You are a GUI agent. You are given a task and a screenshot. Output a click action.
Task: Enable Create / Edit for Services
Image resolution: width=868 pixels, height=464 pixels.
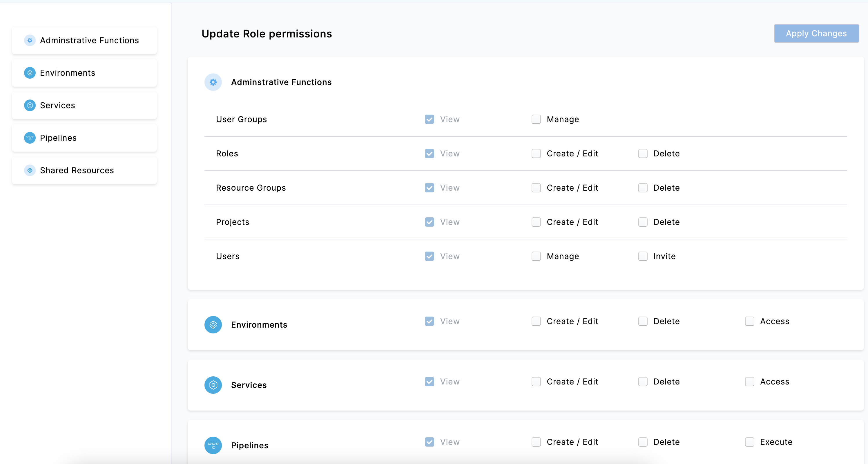536,382
